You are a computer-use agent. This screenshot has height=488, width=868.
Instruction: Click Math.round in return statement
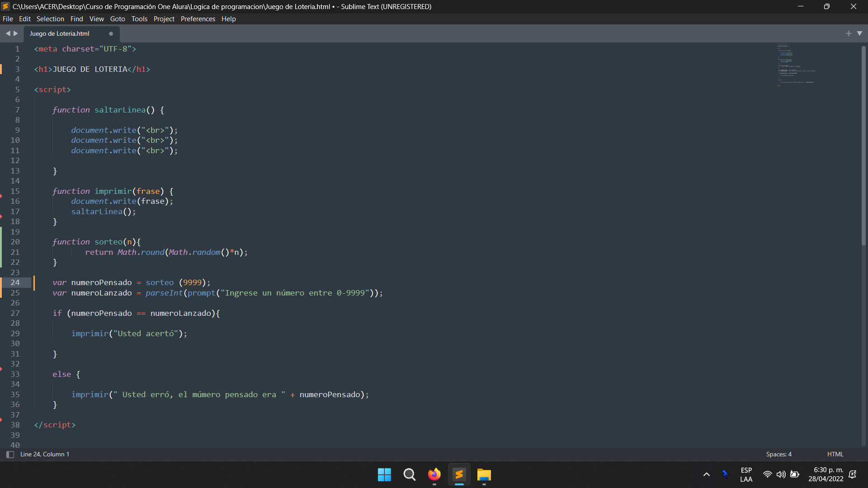tap(141, 253)
